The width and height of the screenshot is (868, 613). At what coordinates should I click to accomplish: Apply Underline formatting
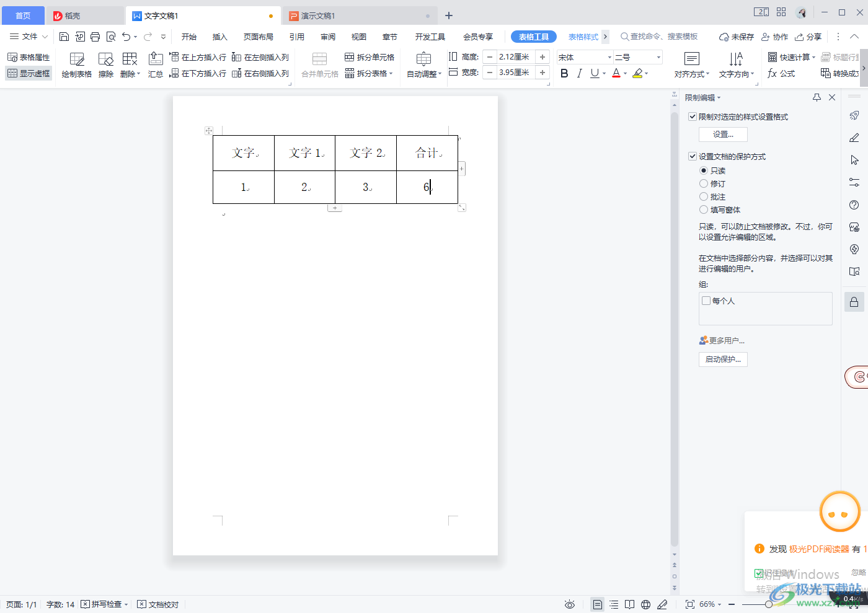pos(595,73)
